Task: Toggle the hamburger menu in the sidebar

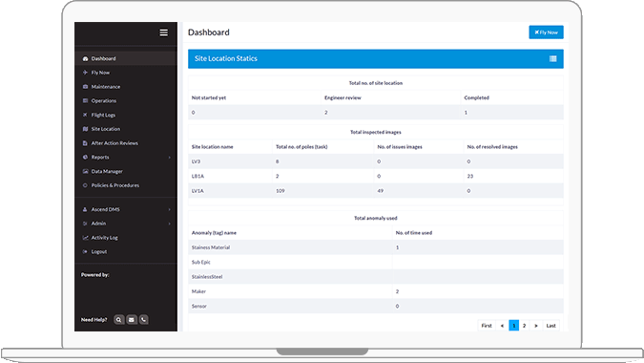Action: (163, 32)
